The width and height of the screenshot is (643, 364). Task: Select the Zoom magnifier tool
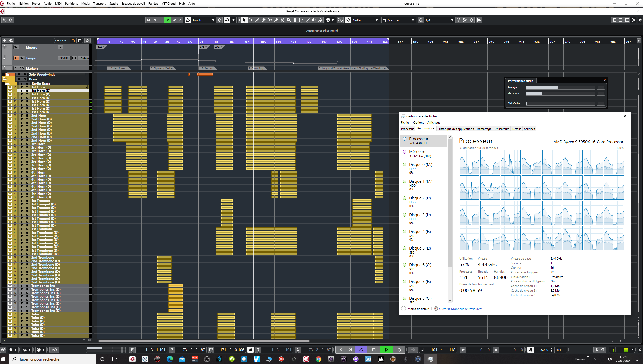point(289,20)
